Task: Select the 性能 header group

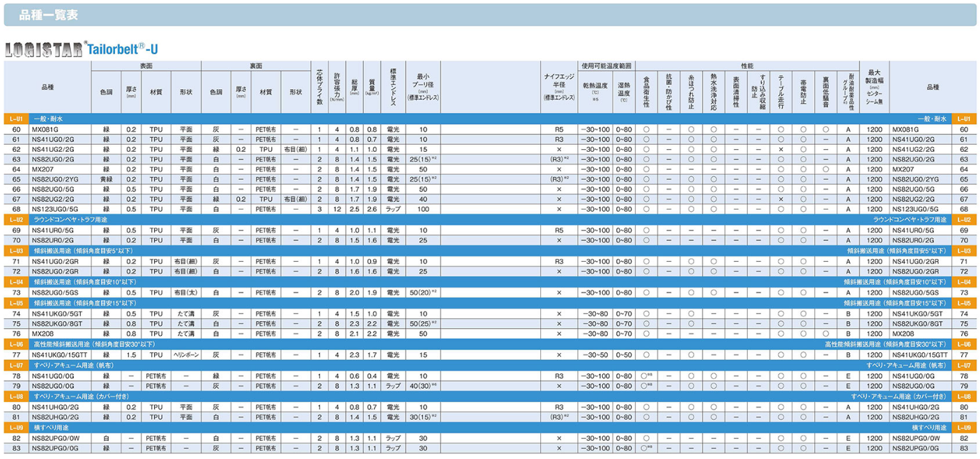Action: pyautogui.click(x=747, y=65)
